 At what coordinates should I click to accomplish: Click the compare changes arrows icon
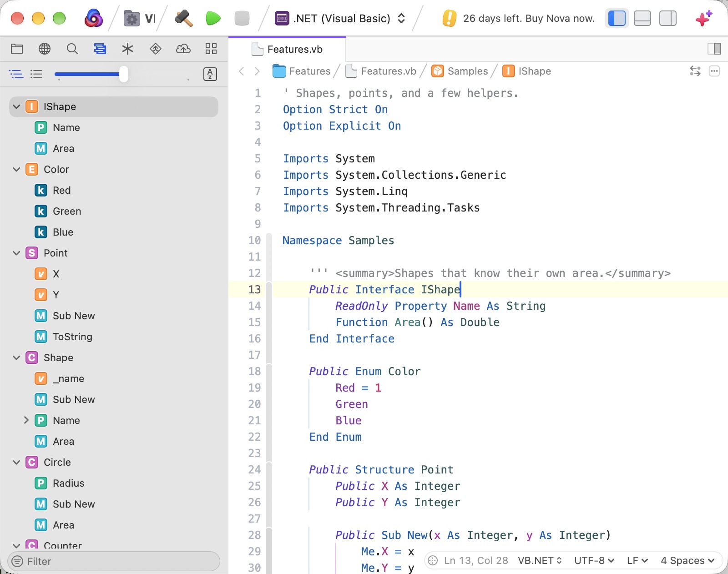[x=695, y=71]
